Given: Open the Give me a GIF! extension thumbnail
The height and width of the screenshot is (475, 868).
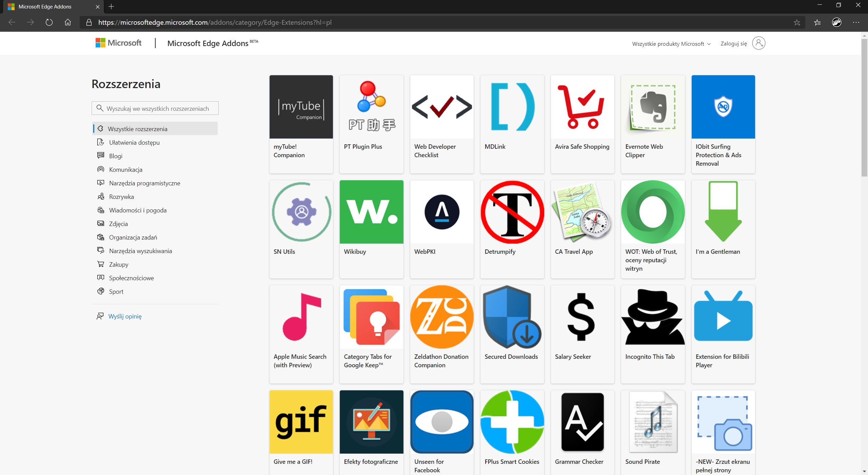Looking at the screenshot, I should (301, 422).
